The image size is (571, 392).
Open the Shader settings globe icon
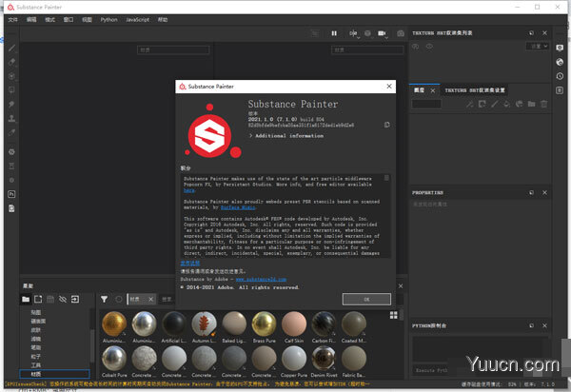click(x=560, y=62)
